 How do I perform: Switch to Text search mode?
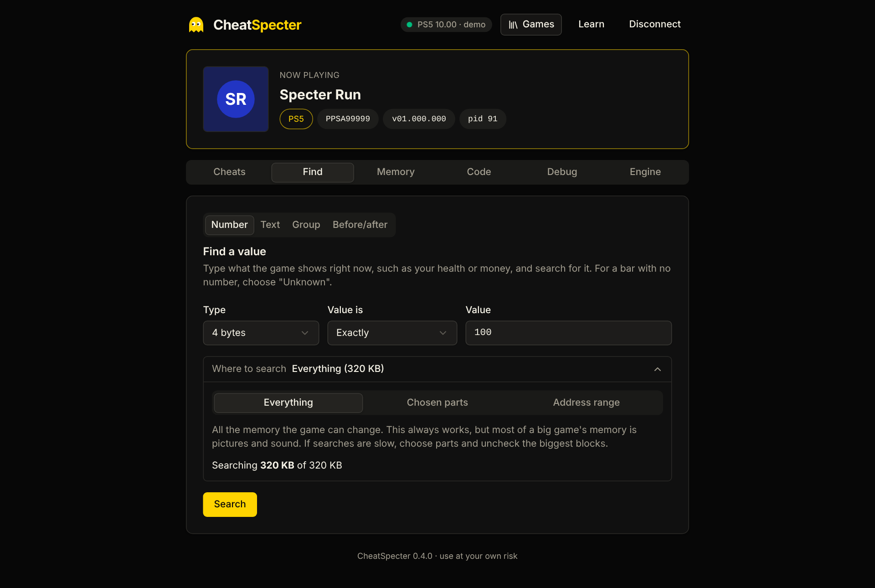point(270,225)
